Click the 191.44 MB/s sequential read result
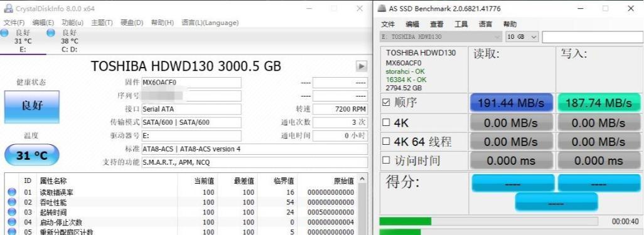 [511, 103]
